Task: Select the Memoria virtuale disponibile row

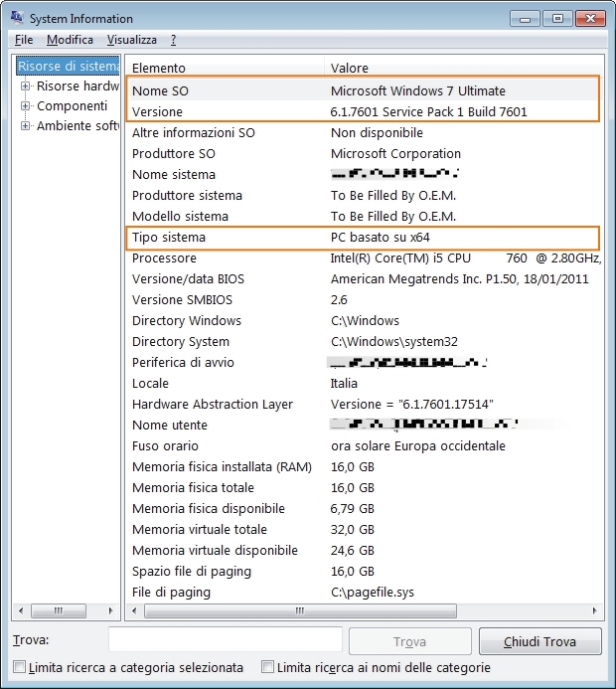Action: click(364, 550)
